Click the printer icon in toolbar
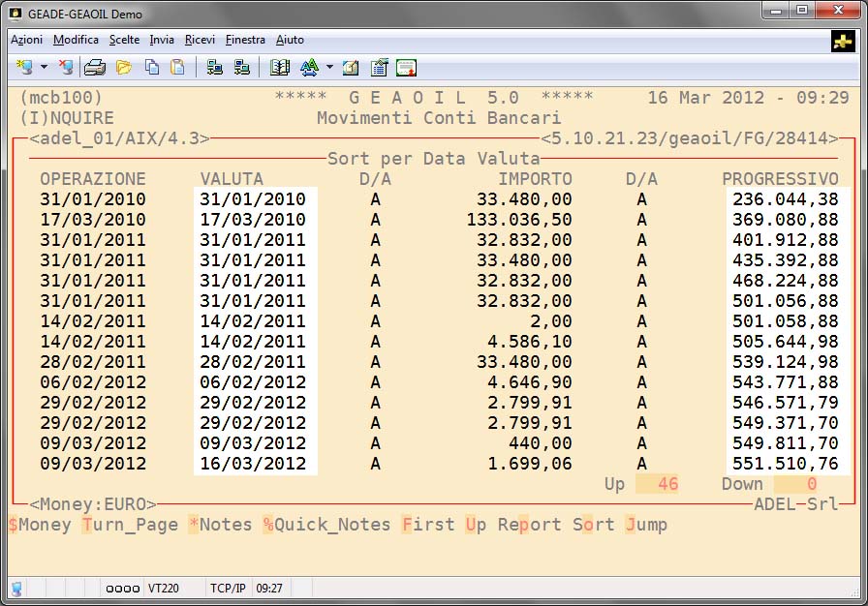 coord(94,68)
